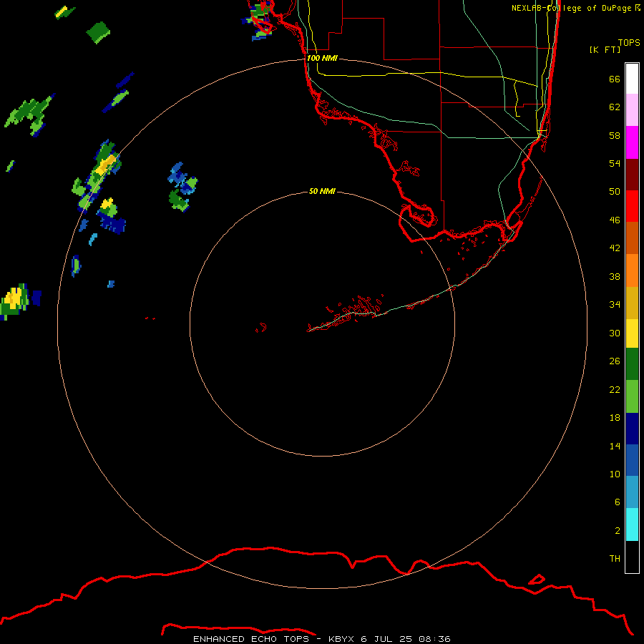Image resolution: width=644 pixels, height=644 pixels.
Task: Click the KBYX radar station identifier
Action: pos(341,639)
